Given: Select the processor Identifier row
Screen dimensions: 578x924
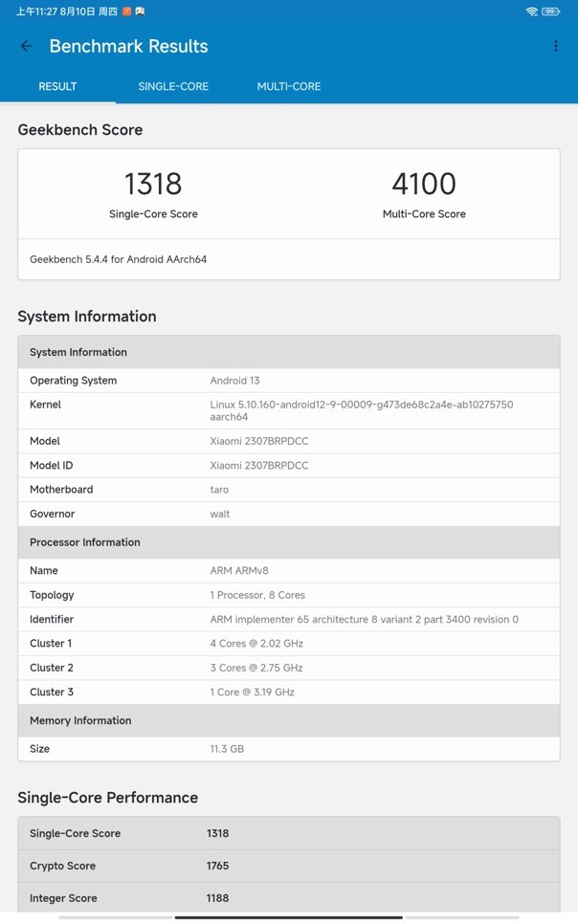Looking at the screenshot, I should point(288,619).
